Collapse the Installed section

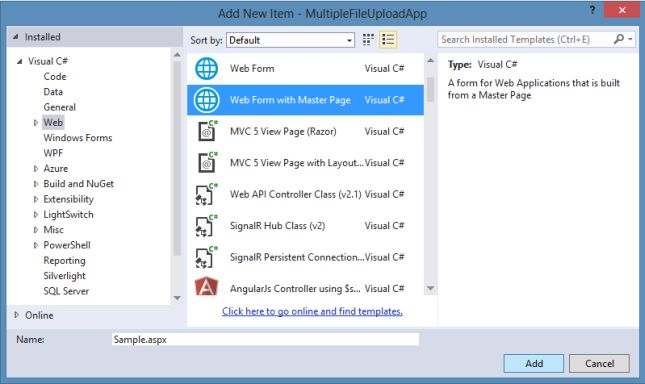click(16, 37)
